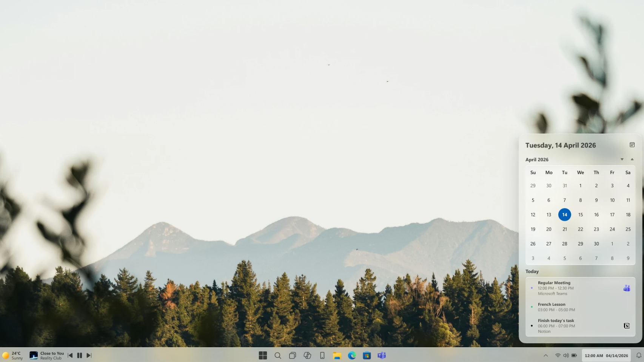
Task: Open Task View on the taskbar
Action: coord(292,355)
